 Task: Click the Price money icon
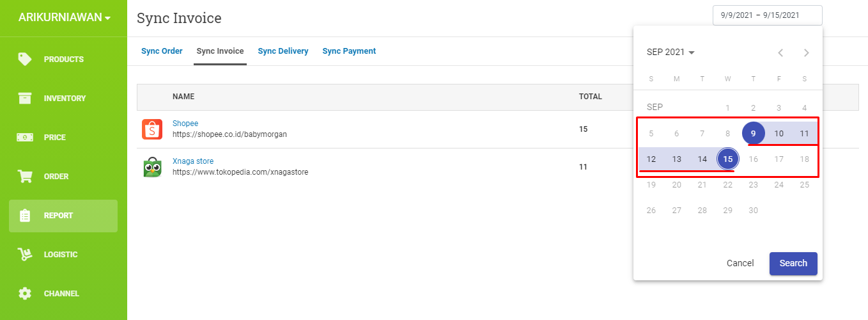[25, 137]
